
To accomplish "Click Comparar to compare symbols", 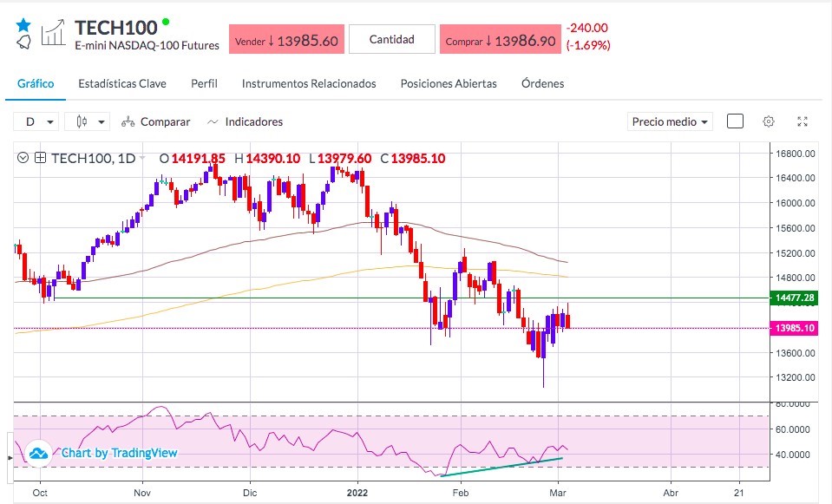I will coord(155,121).
